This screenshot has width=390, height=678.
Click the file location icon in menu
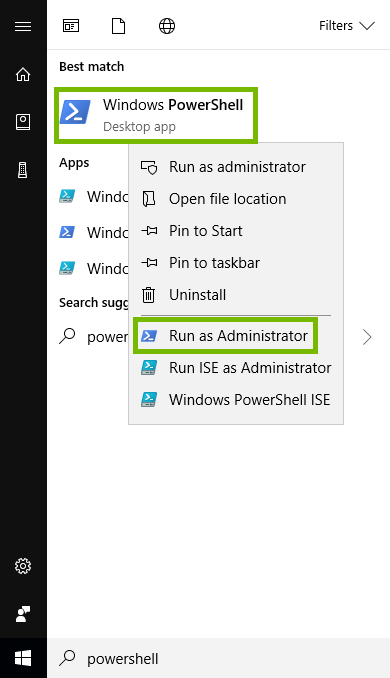[x=149, y=199]
